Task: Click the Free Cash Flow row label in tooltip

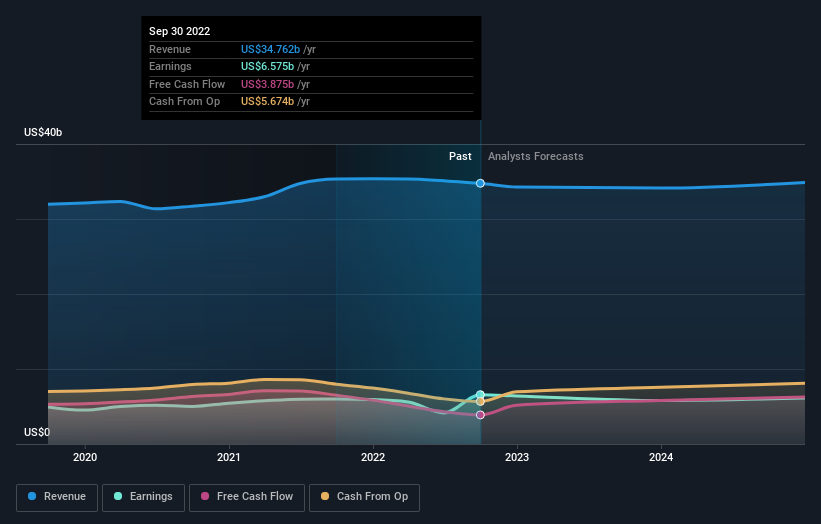Action: pos(187,84)
